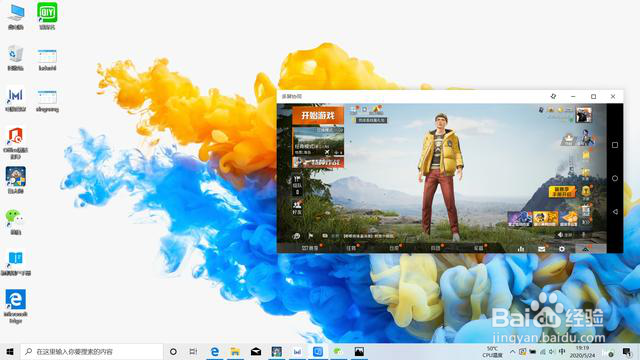Tap the Android back triangle button
640x360 pixels.
615,211
